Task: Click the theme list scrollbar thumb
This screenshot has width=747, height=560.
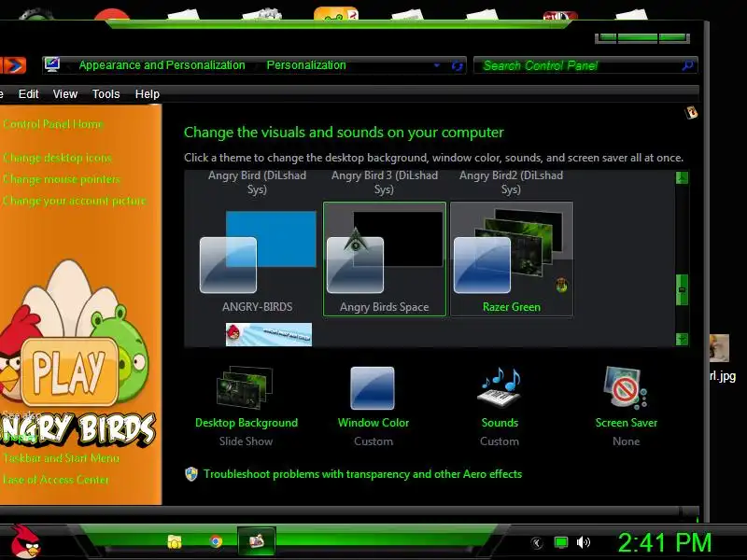Action: (x=682, y=289)
